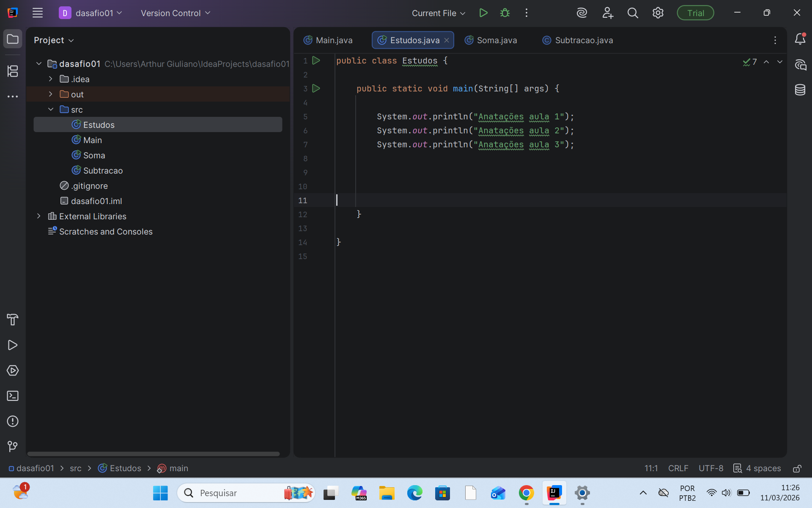Open the Database tool window
The image size is (812, 508).
(800, 90)
